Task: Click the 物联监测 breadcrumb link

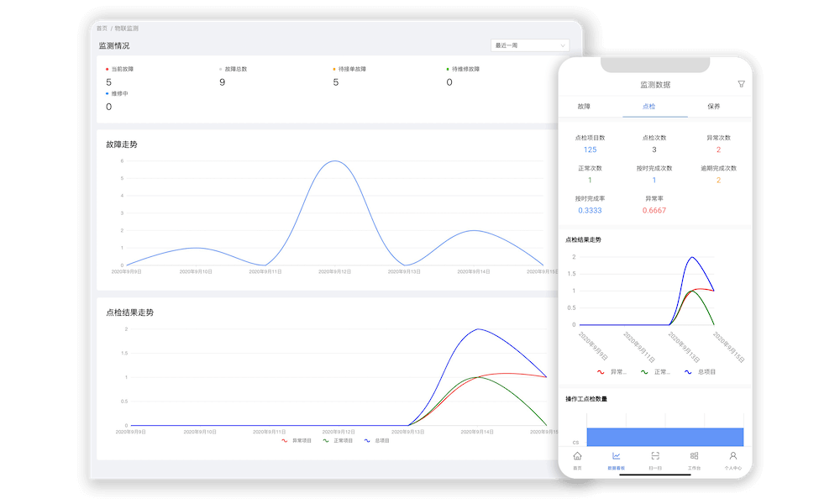Action: [127, 28]
